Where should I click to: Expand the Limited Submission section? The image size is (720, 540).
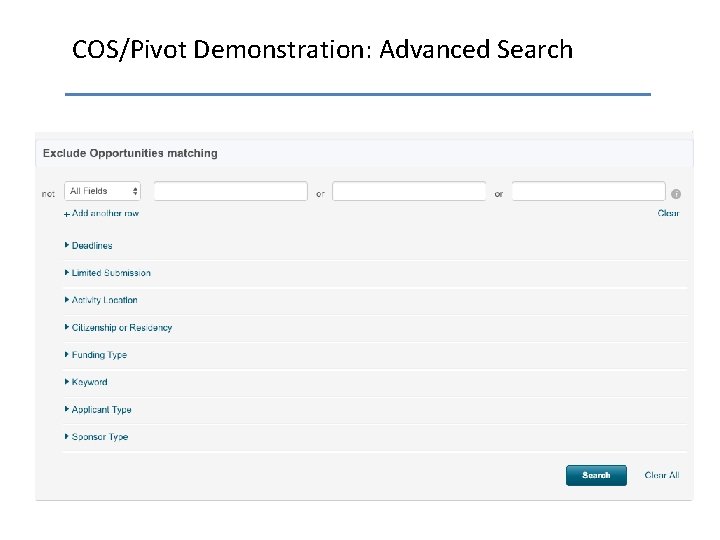pos(108,273)
